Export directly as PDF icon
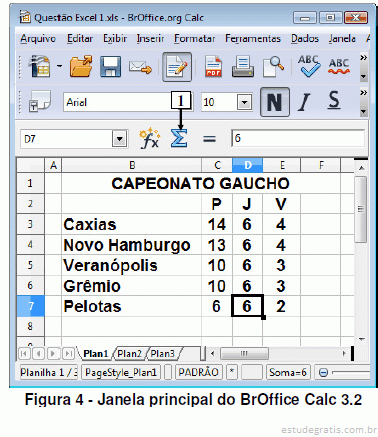378x437 pixels. coord(213,66)
